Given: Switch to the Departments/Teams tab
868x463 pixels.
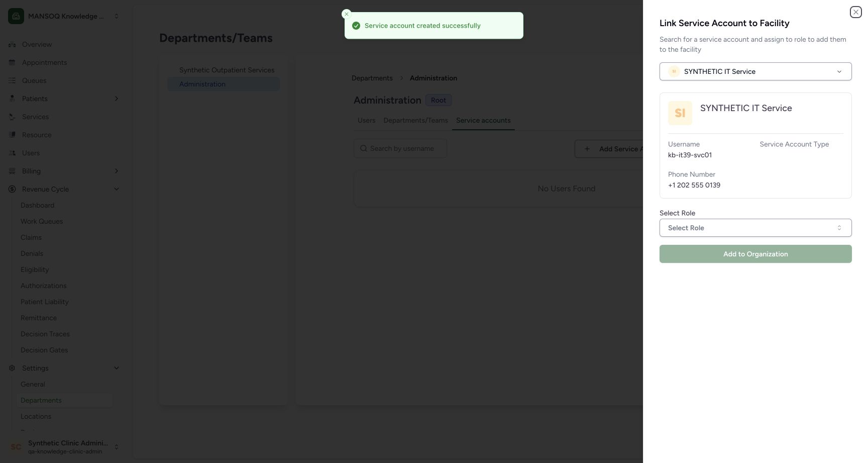Looking at the screenshot, I should click(416, 121).
